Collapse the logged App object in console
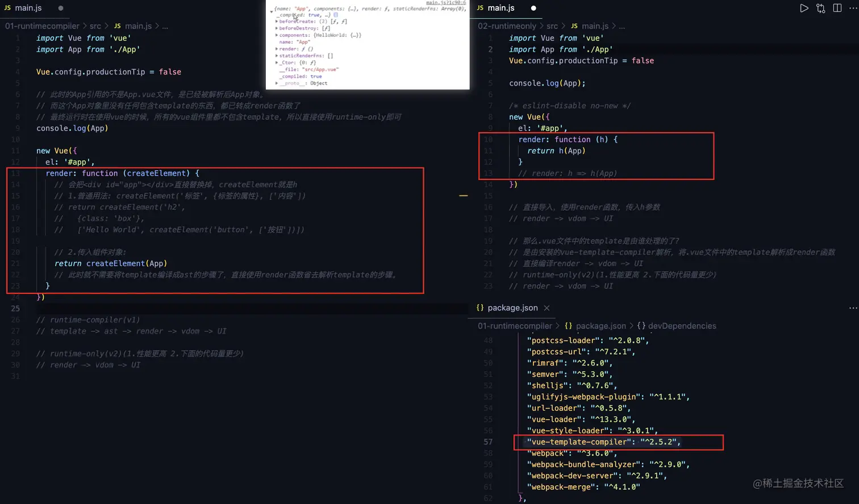The image size is (859, 504). (272, 11)
